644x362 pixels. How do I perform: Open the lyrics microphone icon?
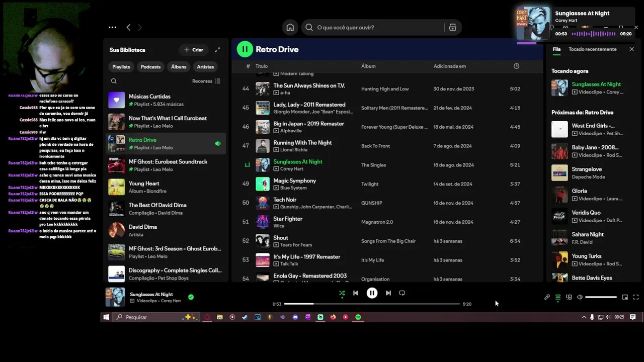click(x=547, y=297)
